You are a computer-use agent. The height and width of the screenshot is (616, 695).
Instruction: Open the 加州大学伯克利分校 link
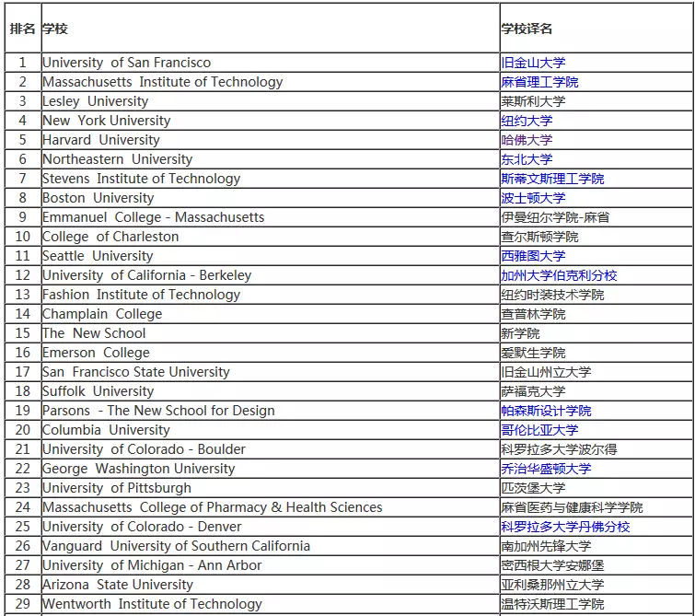(x=559, y=275)
